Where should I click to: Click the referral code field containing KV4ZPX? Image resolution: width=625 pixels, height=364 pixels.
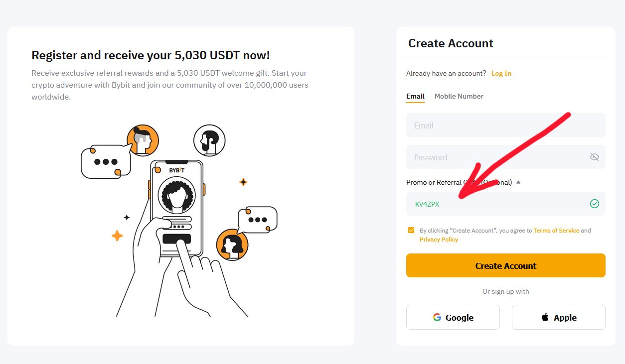[498, 204]
